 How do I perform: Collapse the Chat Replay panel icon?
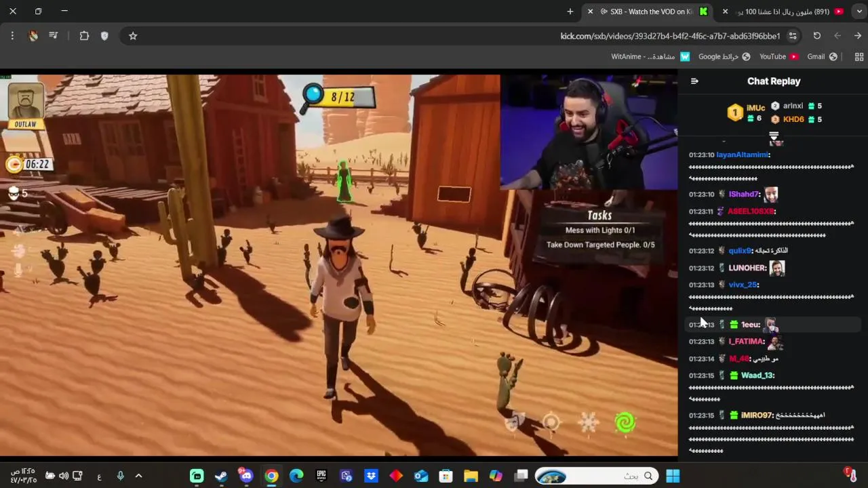(x=694, y=81)
